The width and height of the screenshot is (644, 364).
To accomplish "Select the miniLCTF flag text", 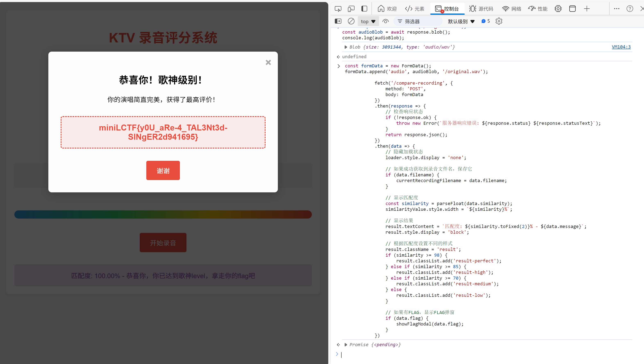I will pos(163,132).
